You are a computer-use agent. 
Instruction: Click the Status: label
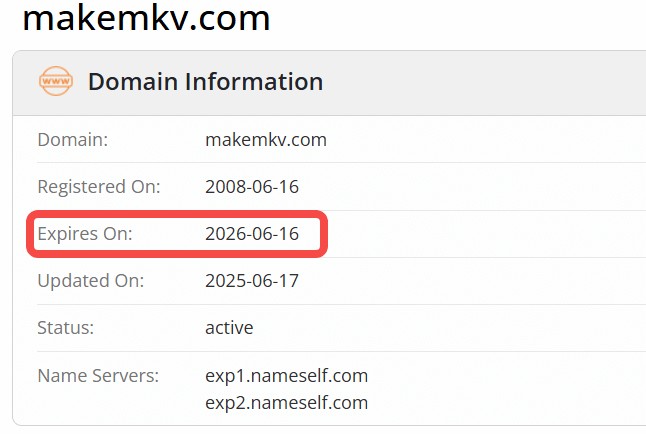pyautogui.click(x=66, y=328)
